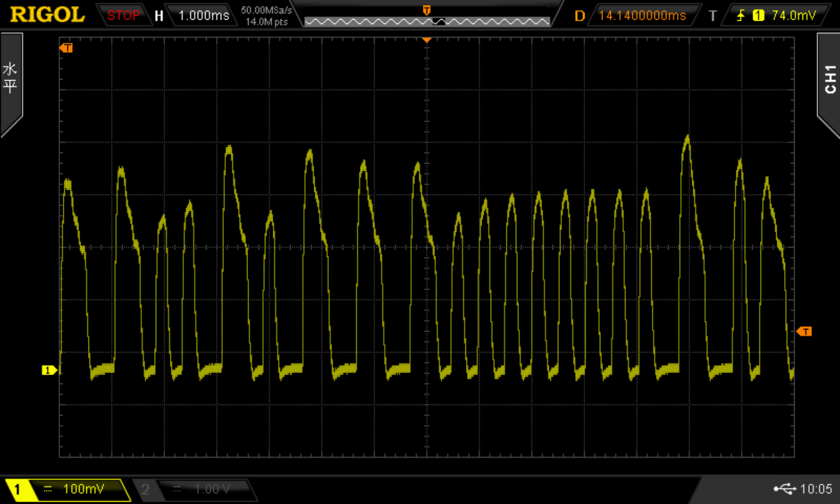Click the T trigger label in top bar
The height and width of the screenshot is (504, 840).
coord(712,16)
